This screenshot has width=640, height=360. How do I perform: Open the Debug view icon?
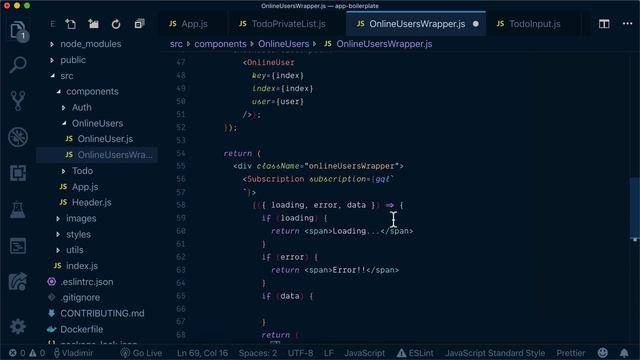[x=18, y=137]
